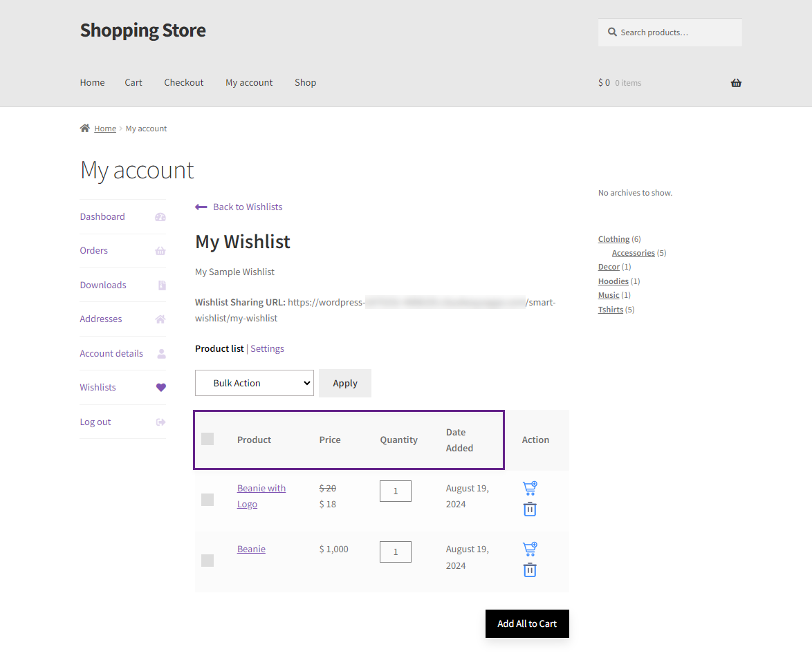The height and width of the screenshot is (658, 812).
Task: Toggle the select-all checkbox in table header
Action: pos(207,439)
